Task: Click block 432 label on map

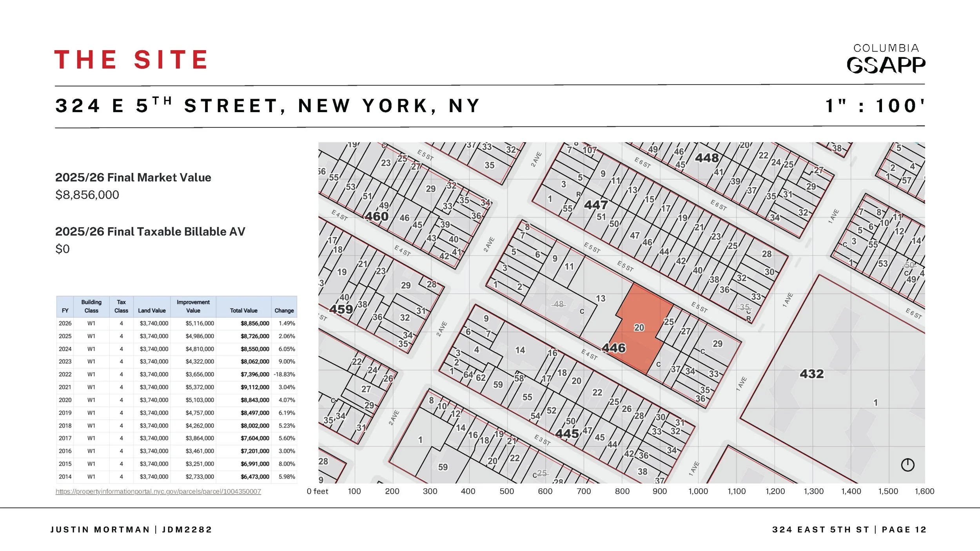Action: (x=811, y=374)
